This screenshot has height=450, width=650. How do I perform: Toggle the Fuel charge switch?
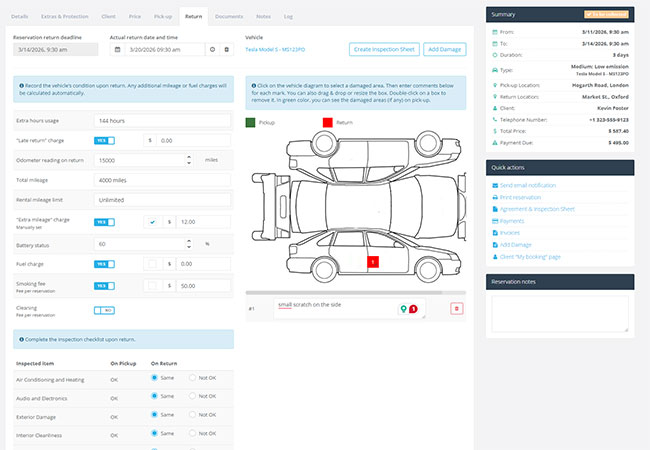[104, 264]
